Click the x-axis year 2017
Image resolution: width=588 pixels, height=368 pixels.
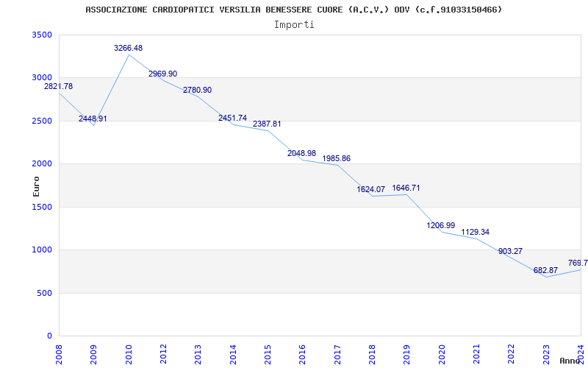(337, 354)
